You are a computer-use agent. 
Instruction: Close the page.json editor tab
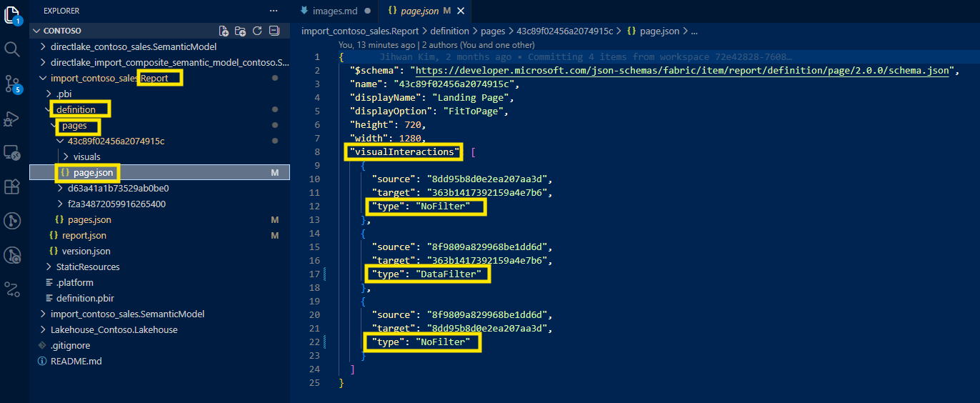461,11
